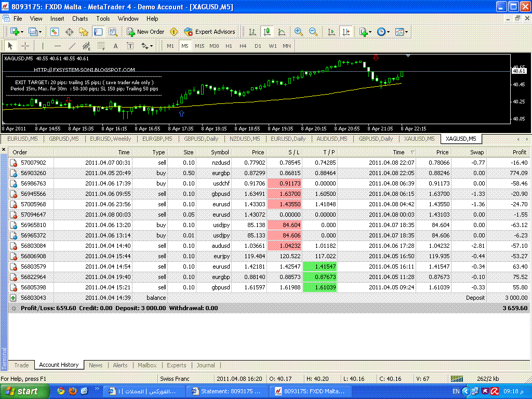Screen dimensions: 532x399
Task: Expand the arrows objects dropdown
Action: point(147,46)
